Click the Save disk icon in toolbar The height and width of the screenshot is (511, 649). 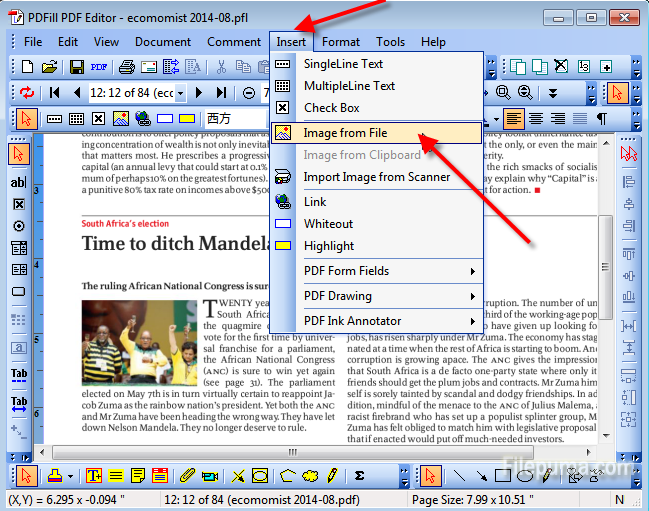point(76,67)
